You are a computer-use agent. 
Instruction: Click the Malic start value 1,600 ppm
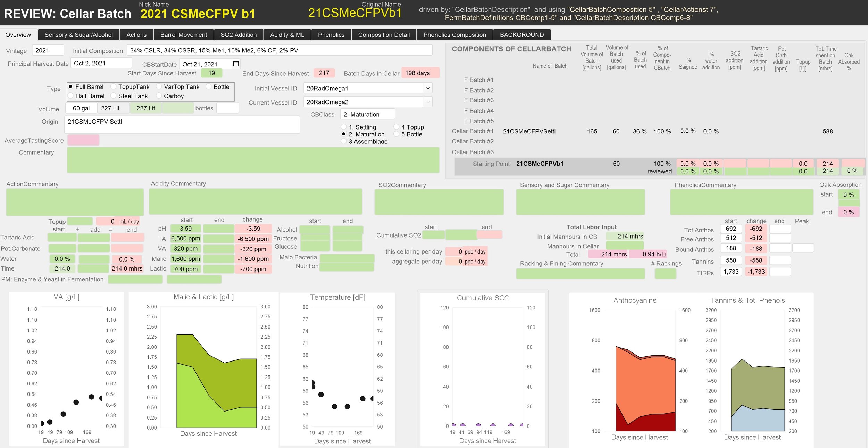[186, 259]
